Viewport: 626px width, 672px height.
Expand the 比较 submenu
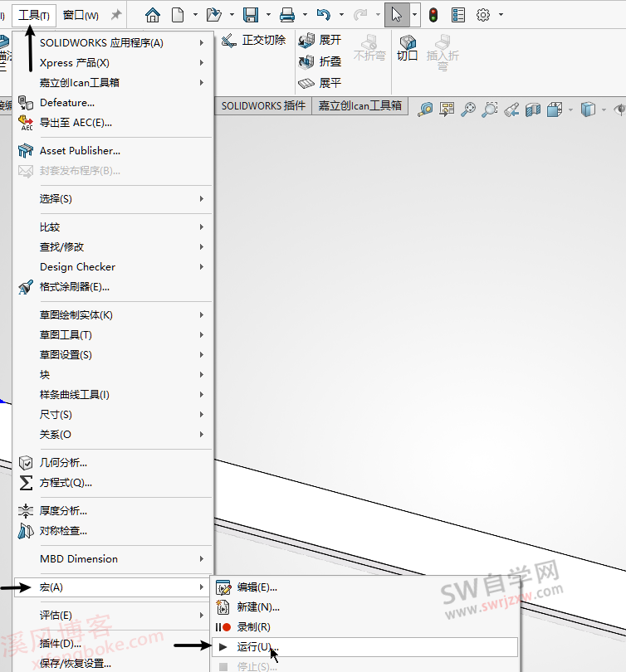pyautogui.click(x=114, y=227)
